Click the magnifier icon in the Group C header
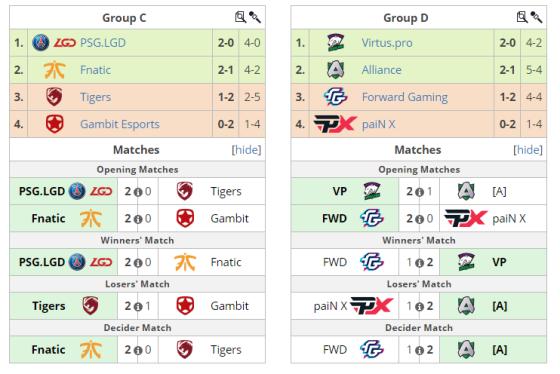The image size is (560, 374). (x=240, y=17)
